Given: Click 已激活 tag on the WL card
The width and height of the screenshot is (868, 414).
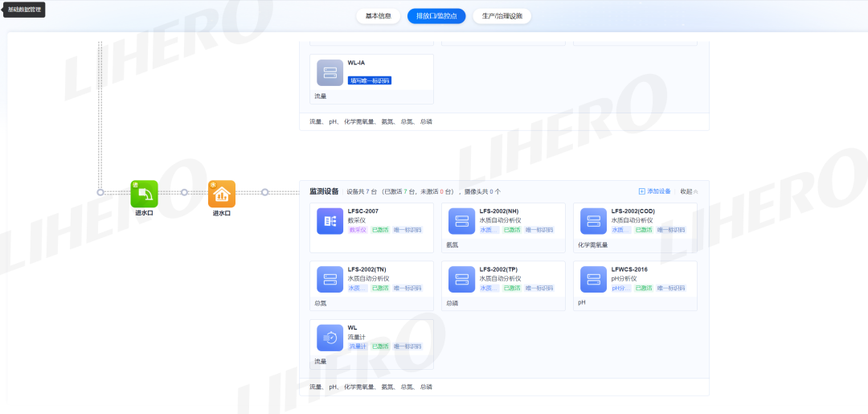Looking at the screenshot, I should [x=380, y=346].
